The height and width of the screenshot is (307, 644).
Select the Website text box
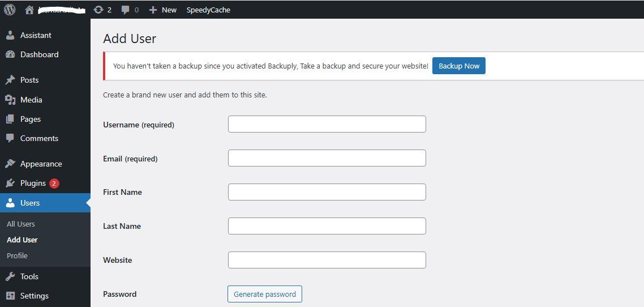pos(327,260)
